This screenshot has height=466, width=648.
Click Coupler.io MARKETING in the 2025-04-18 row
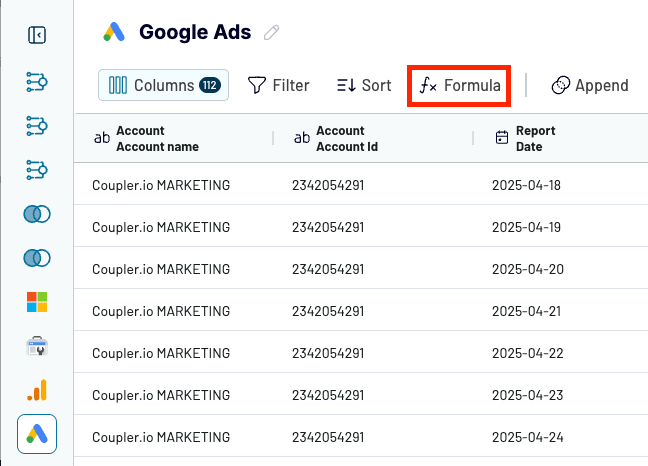click(x=161, y=185)
